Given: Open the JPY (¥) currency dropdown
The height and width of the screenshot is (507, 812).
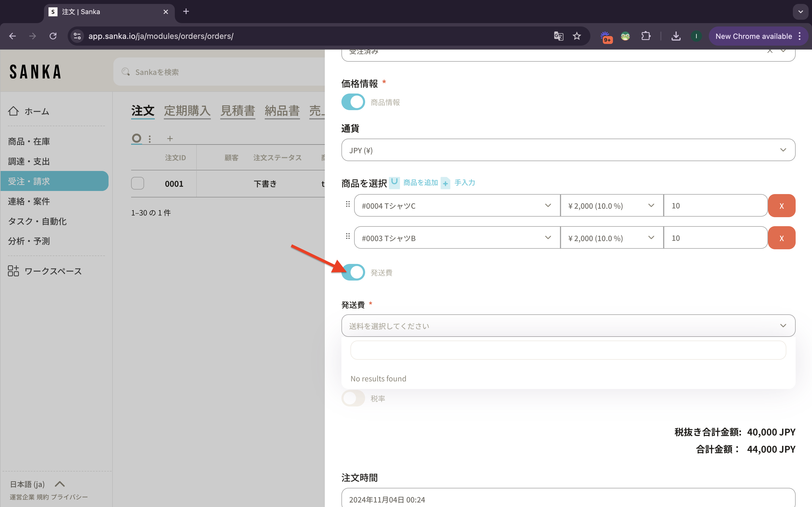Looking at the screenshot, I should pyautogui.click(x=568, y=150).
